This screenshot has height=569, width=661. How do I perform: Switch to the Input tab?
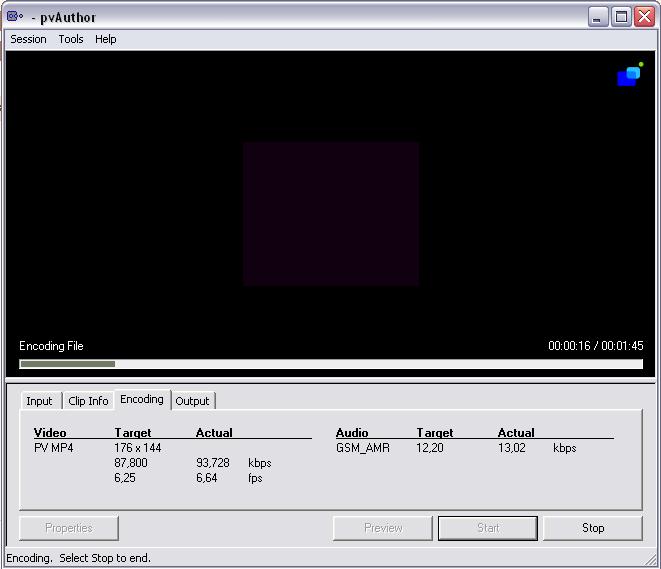click(x=40, y=401)
